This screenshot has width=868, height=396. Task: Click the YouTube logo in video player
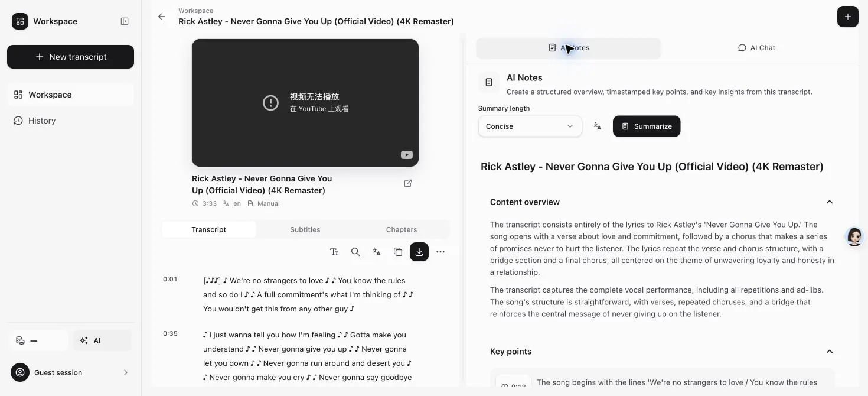tap(407, 155)
